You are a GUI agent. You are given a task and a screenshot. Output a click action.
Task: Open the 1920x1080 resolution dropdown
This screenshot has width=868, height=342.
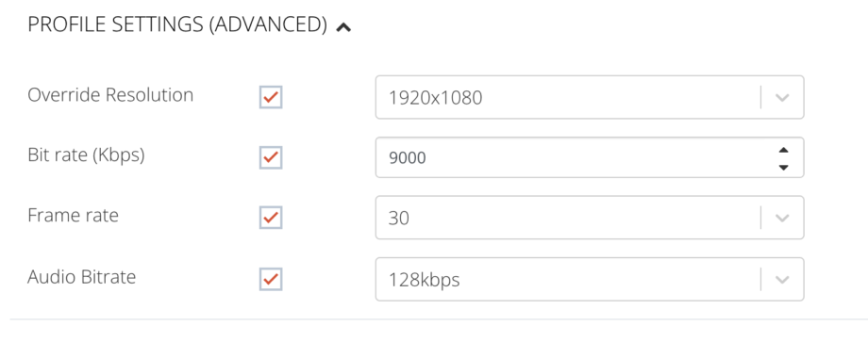click(x=590, y=97)
